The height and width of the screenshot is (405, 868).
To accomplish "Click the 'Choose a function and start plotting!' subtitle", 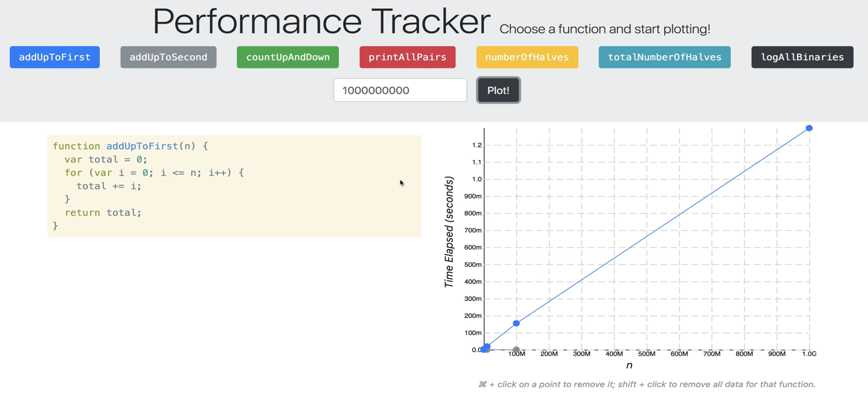I will point(604,29).
